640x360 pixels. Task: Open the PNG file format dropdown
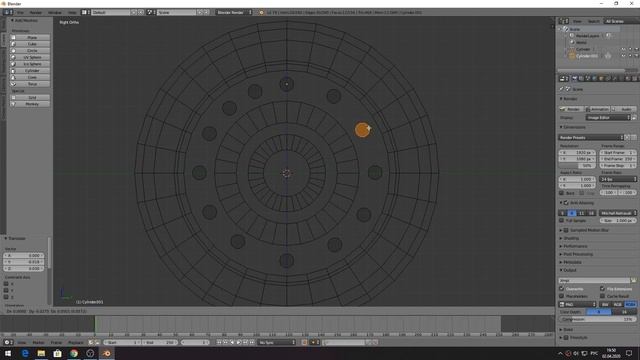578,304
